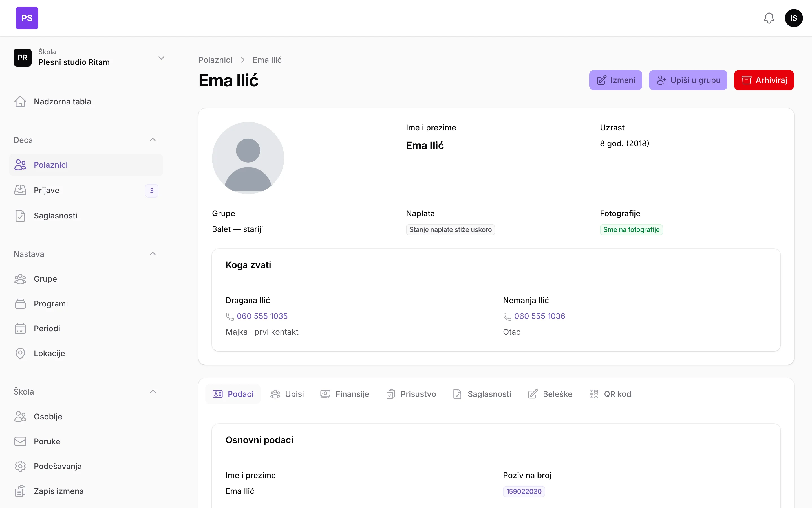Click the Izmeni button
This screenshot has height=508, width=812.
coord(616,80)
